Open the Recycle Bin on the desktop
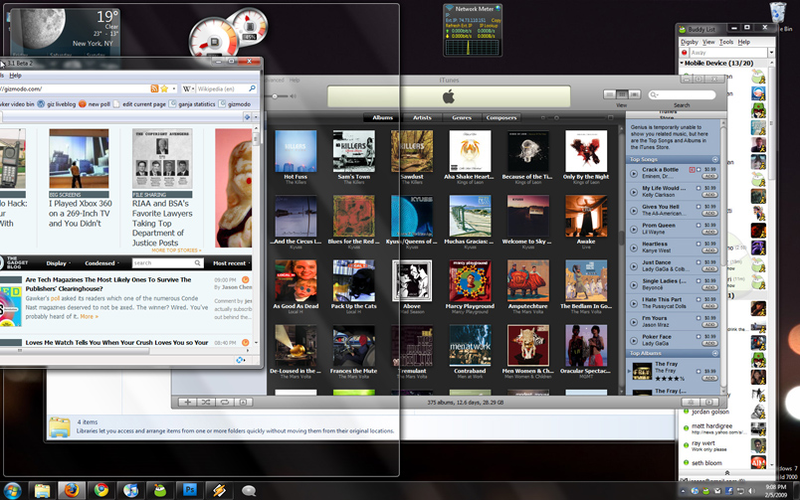Viewport: 800px width, 500px height. click(x=778, y=13)
